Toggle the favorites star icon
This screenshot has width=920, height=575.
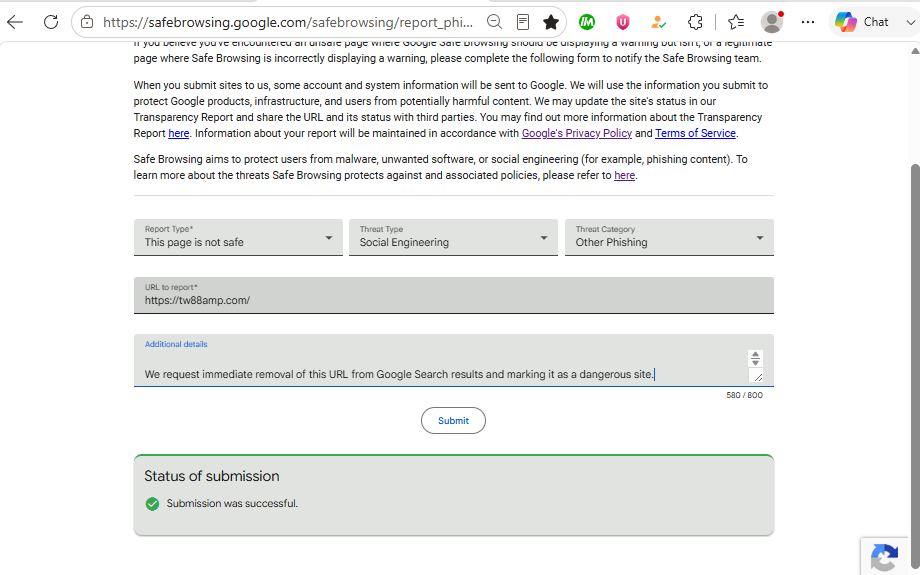tap(550, 22)
